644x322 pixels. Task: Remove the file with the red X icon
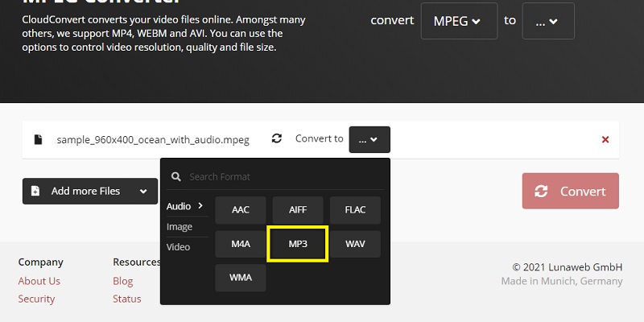pyautogui.click(x=605, y=139)
